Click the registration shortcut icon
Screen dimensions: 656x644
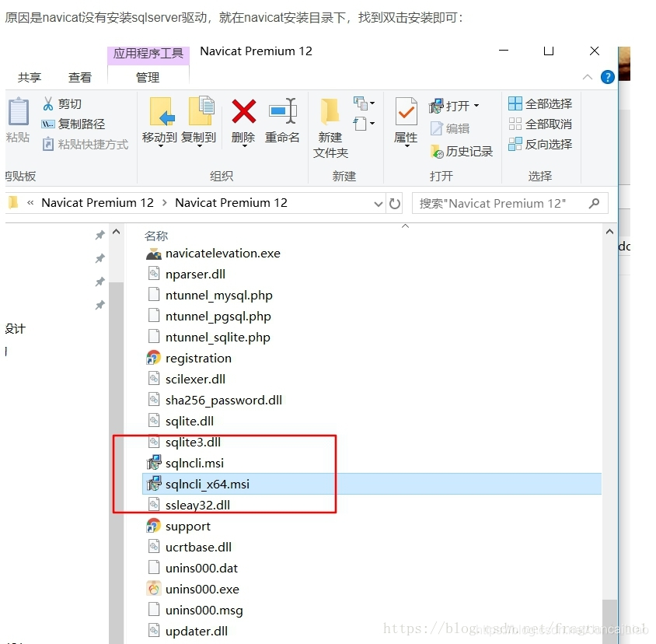[154, 358]
